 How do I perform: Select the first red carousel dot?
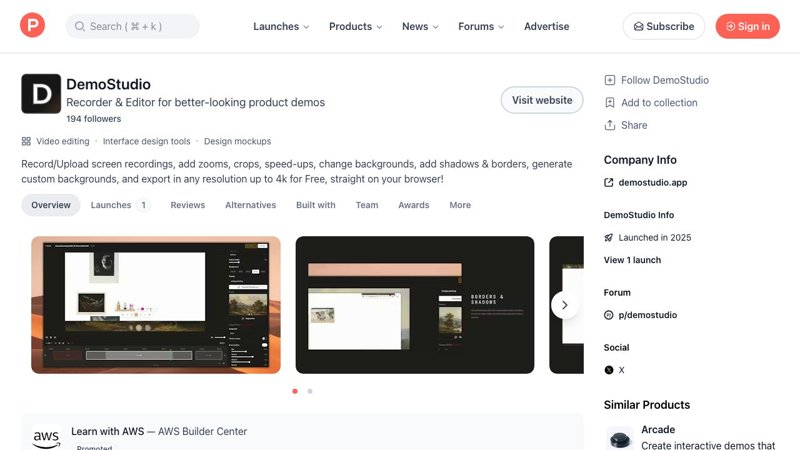295,391
